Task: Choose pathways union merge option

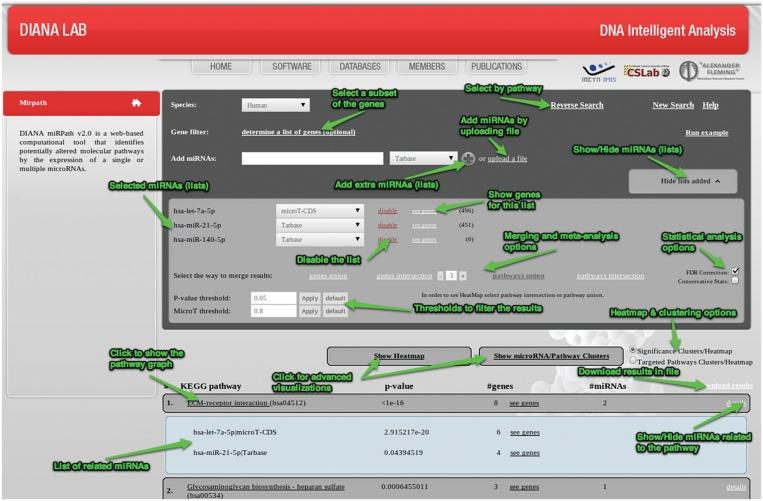Action: pos(518,276)
